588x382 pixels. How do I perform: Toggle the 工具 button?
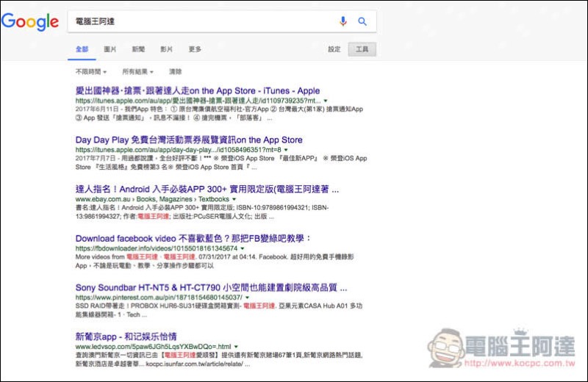click(362, 49)
